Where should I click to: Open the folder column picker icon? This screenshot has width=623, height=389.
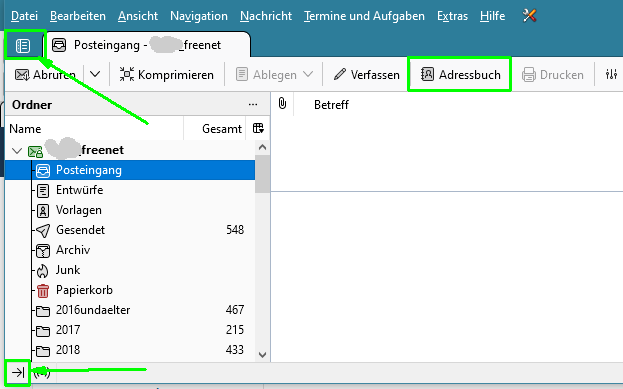click(x=258, y=128)
